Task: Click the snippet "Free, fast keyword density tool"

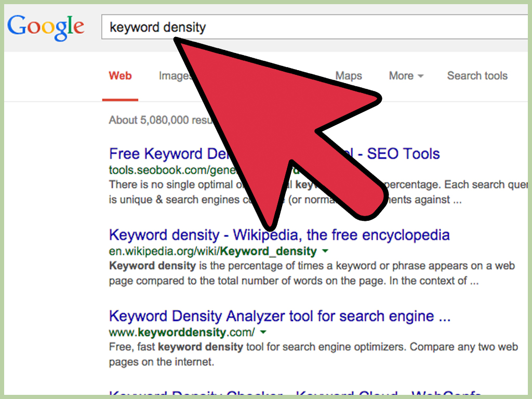Action: tap(313, 354)
